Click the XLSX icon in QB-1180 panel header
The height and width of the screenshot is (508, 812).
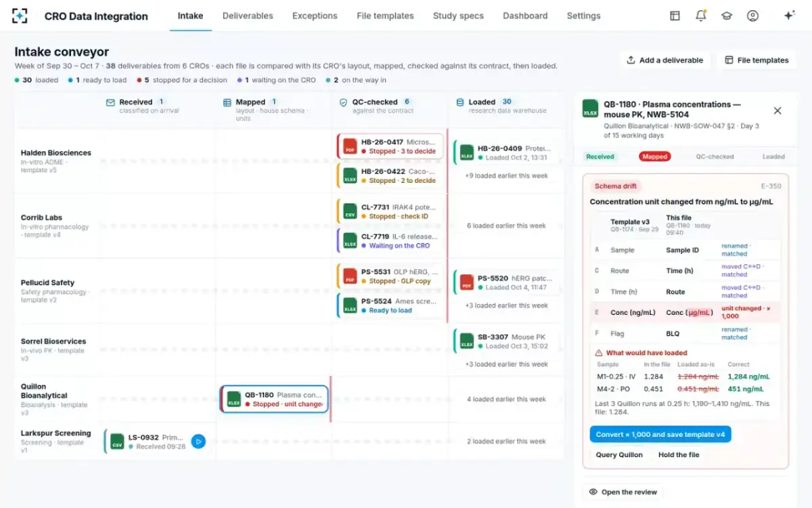pyautogui.click(x=590, y=109)
